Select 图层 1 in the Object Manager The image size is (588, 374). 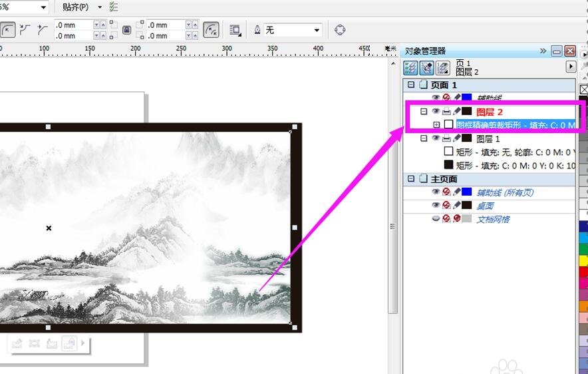[x=488, y=138]
